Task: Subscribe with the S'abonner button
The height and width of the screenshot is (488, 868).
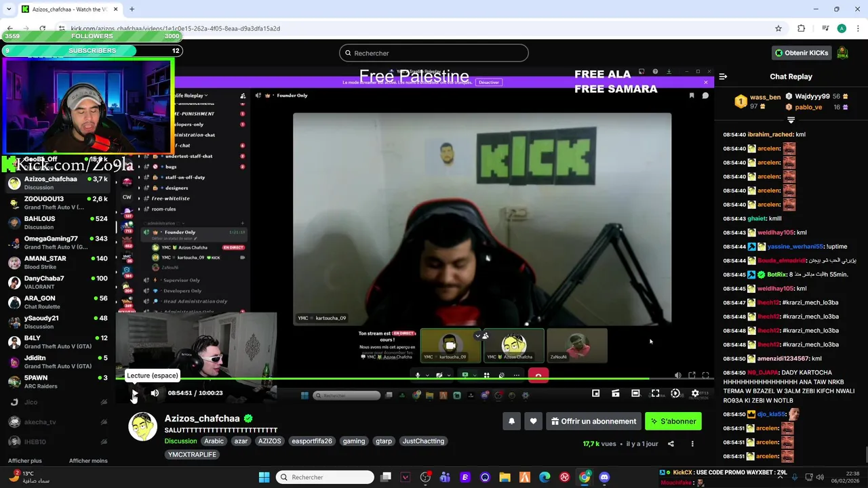Action: pos(673,422)
